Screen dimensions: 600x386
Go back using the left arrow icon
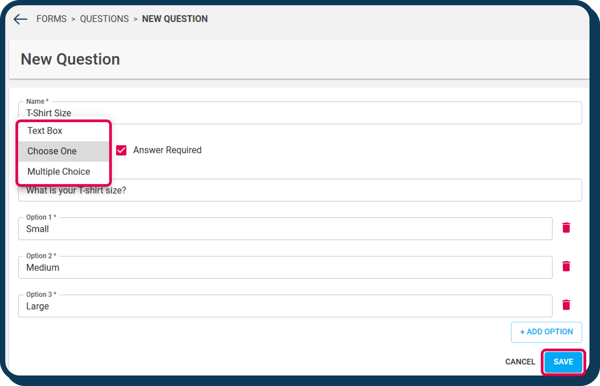pyautogui.click(x=20, y=19)
